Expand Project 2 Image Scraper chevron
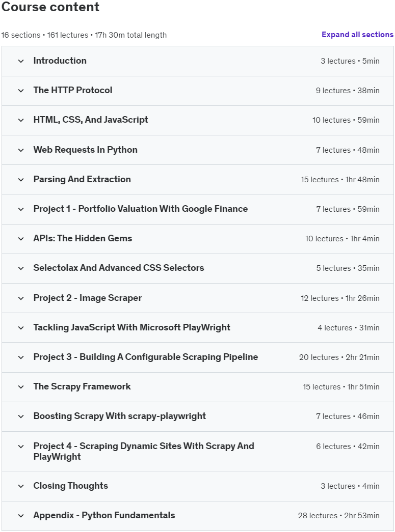Viewport: 395px width, 532px height. [x=21, y=298]
